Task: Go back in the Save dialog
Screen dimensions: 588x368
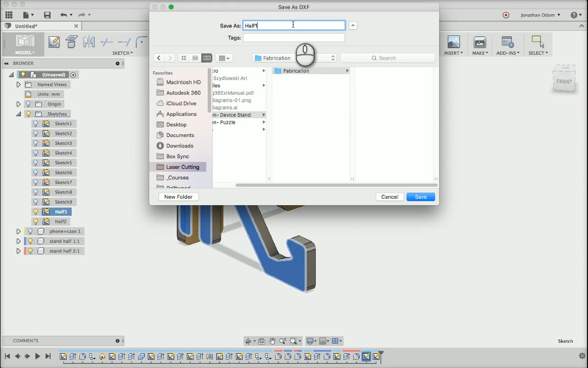Action: click(158, 58)
